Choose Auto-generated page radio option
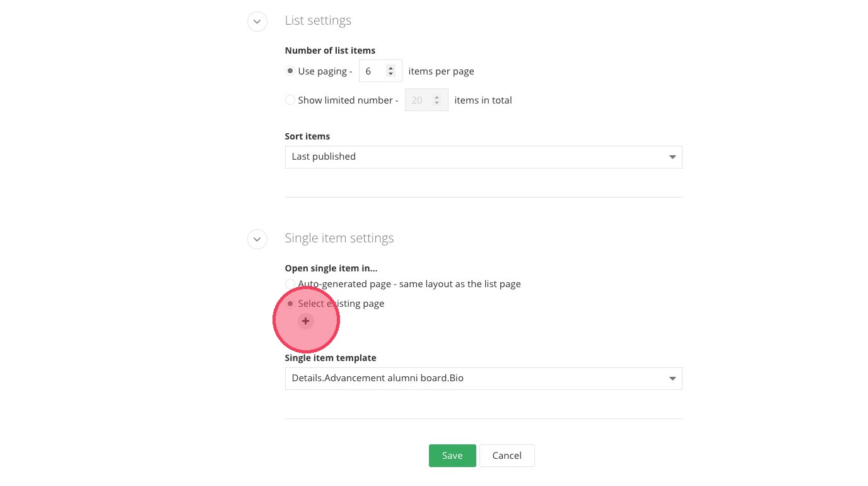Image resolution: width=868 pixels, height=486 pixels. tap(290, 284)
